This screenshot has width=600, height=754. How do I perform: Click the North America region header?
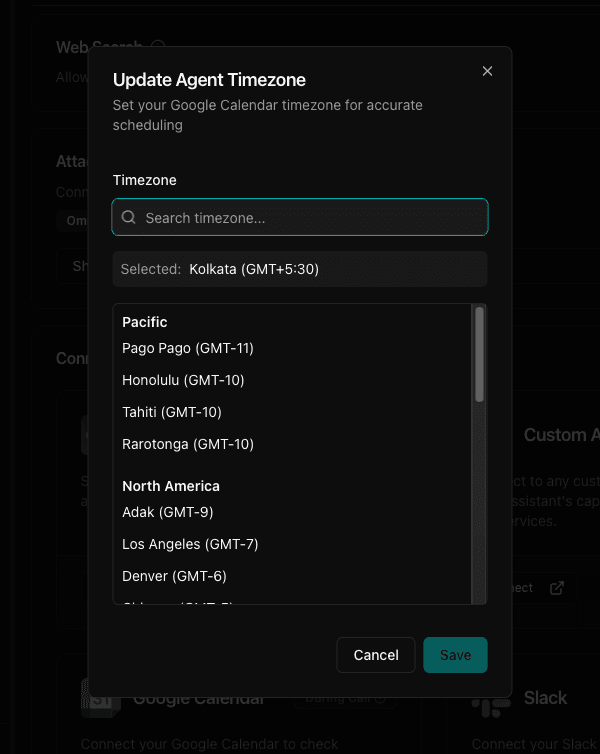click(171, 486)
